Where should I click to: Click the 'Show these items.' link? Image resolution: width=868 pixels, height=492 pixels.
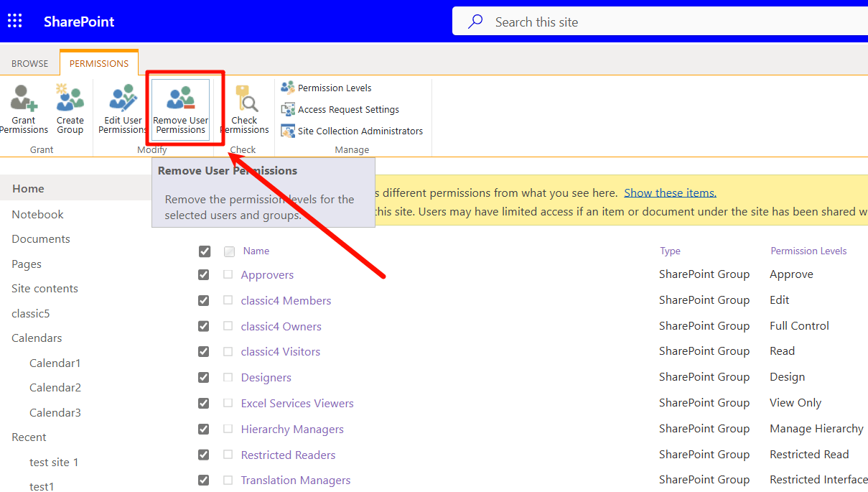670,192
